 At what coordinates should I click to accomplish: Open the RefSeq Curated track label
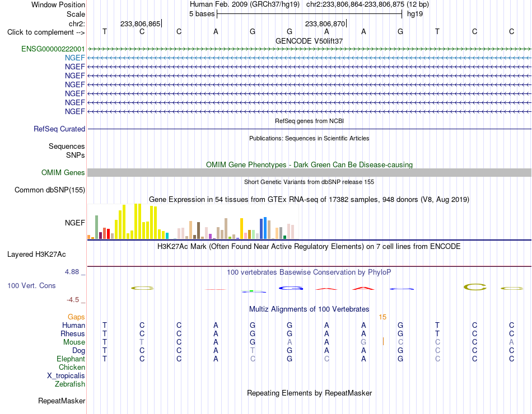tap(59, 129)
